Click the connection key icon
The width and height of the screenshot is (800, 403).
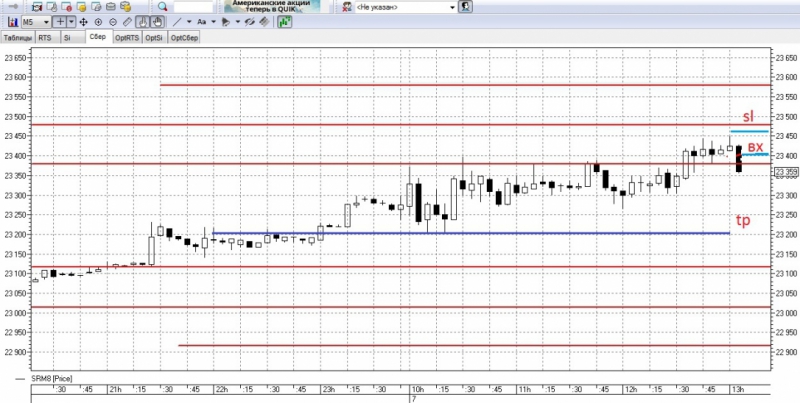pyautogui.click(x=13, y=7)
